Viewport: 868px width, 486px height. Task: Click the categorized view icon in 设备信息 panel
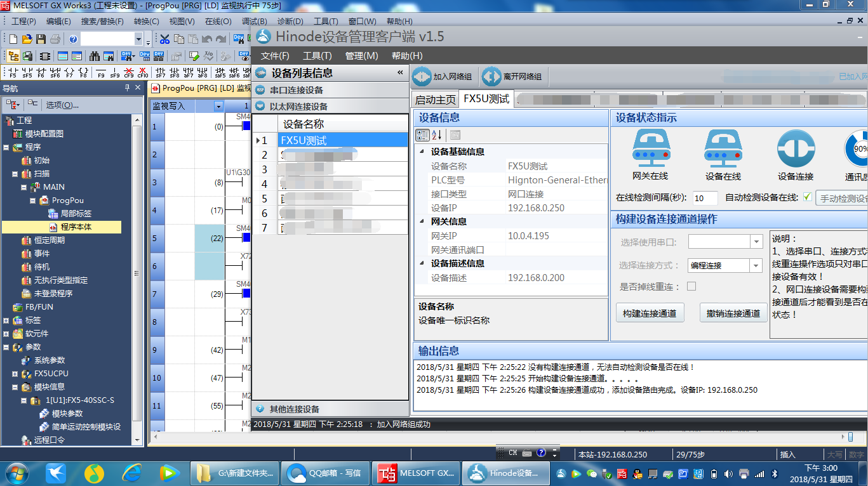[x=422, y=135]
